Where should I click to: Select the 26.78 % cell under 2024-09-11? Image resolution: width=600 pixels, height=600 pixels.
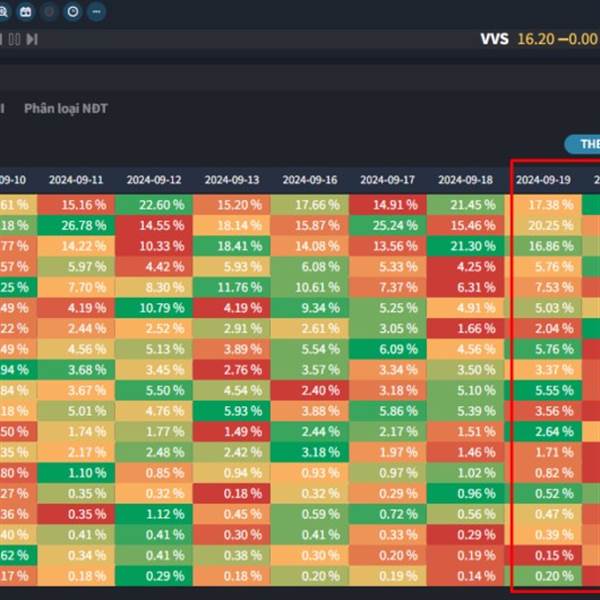click(x=76, y=225)
